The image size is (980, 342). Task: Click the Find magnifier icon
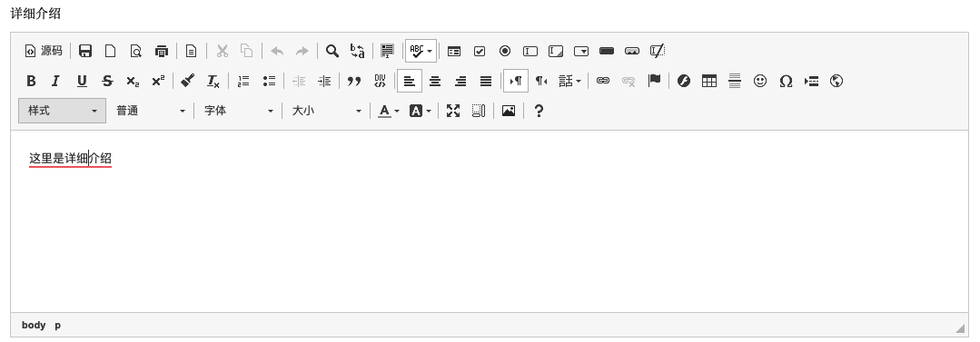pyautogui.click(x=332, y=51)
